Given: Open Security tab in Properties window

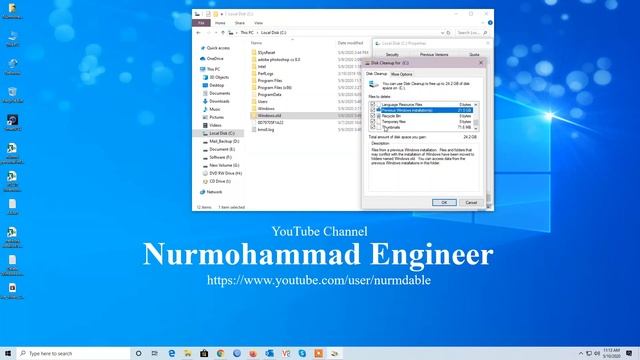Looking at the screenshot, I should [392, 54].
